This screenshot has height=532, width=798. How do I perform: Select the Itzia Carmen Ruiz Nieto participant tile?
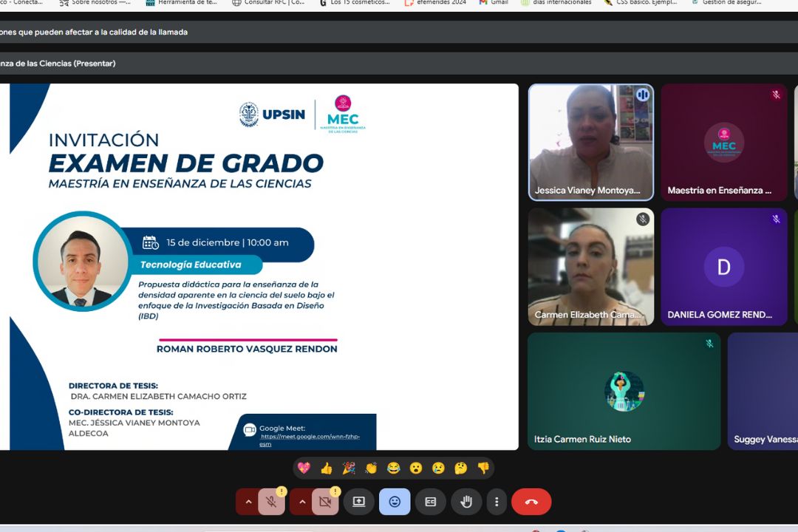point(624,391)
